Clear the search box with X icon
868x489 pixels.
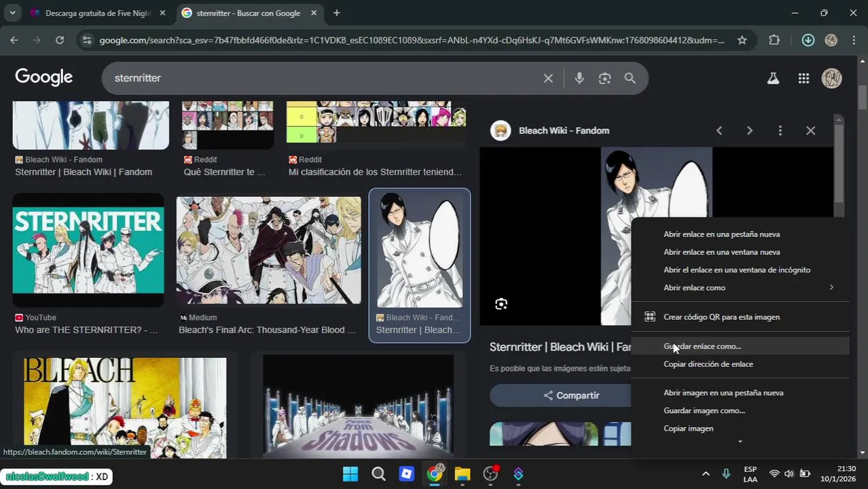point(548,78)
